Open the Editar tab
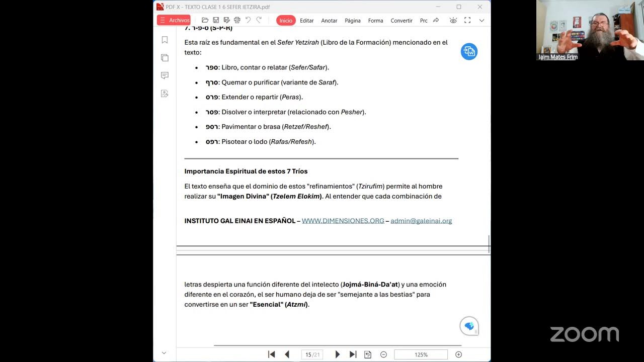644x362 pixels. point(307,21)
